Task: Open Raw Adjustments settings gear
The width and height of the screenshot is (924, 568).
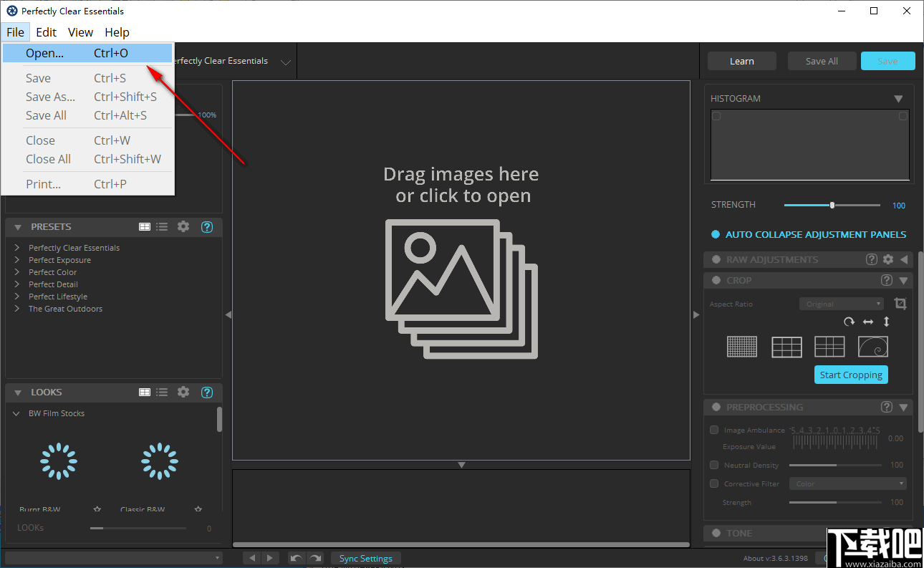Action: (x=888, y=259)
